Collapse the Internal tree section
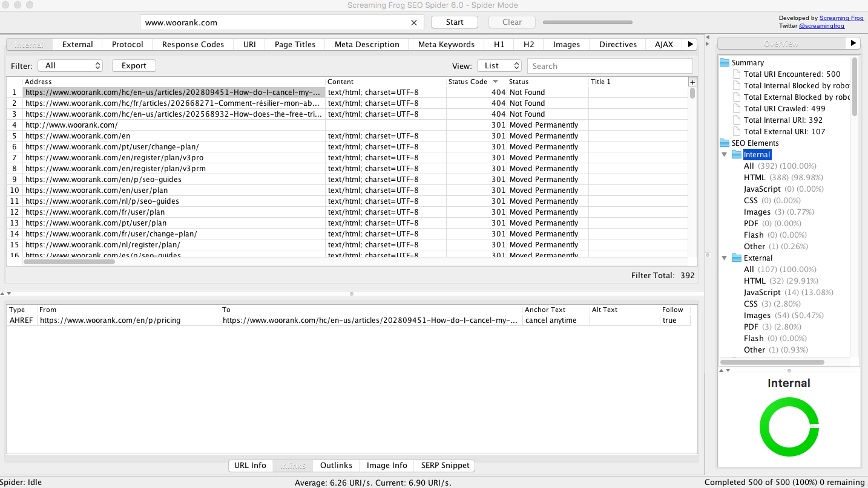Screen dimensions: 868x488 coord(725,154)
